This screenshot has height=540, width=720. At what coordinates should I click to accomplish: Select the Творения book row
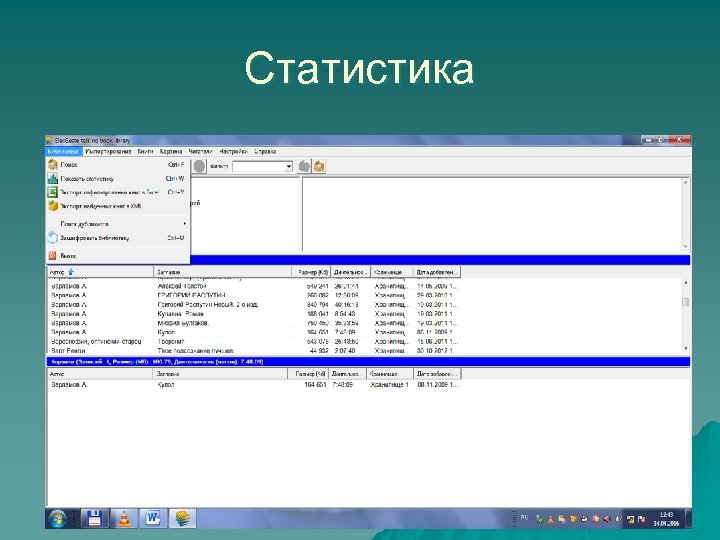click(254, 342)
